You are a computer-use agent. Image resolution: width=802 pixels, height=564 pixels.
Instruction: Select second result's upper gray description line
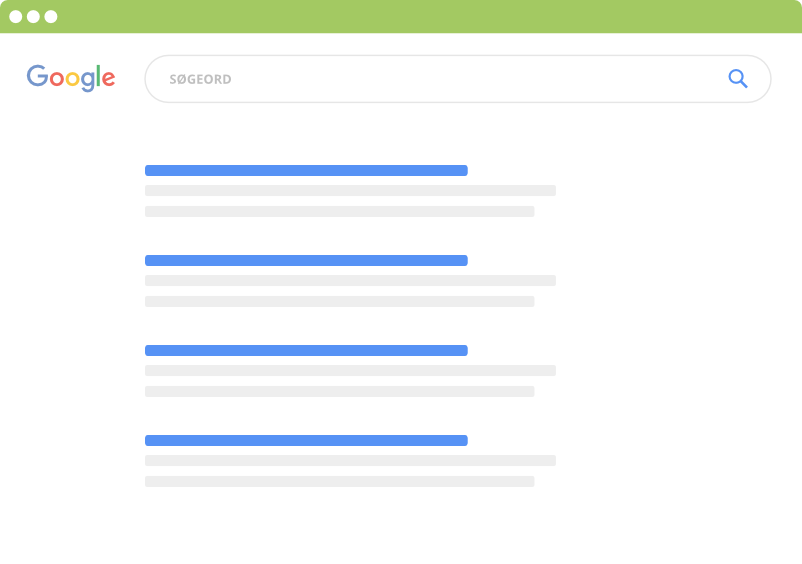(x=350, y=280)
